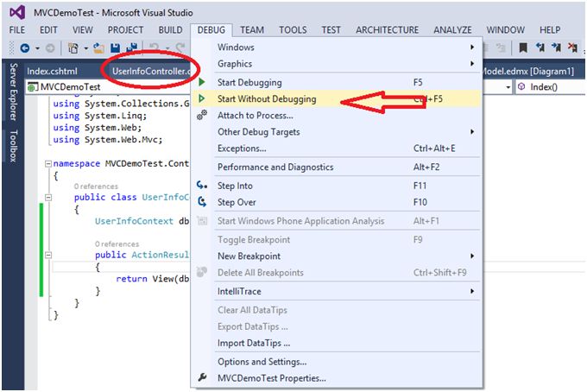Open the MVCDemoTest project navigation dropdown
The width and height of the screenshot is (587, 392).
[x=108, y=87]
